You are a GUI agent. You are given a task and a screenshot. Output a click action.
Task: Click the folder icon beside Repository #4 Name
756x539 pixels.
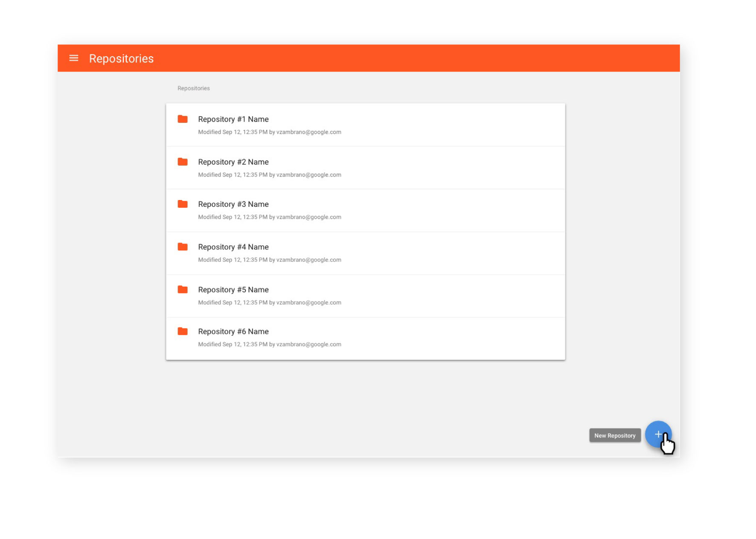pyautogui.click(x=182, y=246)
